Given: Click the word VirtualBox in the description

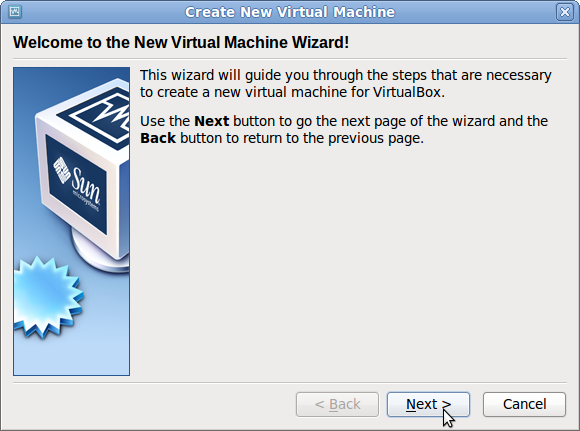Looking at the screenshot, I should [x=407, y=92].
